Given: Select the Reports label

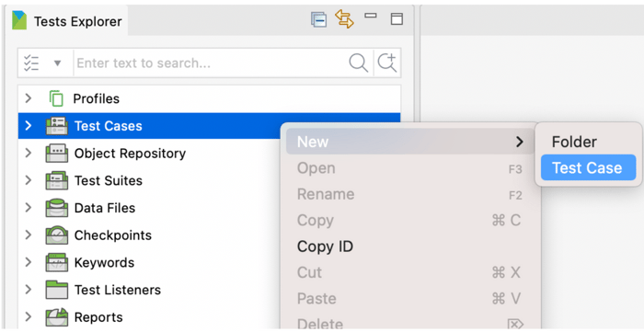Looking at the screenshot, I should coord(98,317).
